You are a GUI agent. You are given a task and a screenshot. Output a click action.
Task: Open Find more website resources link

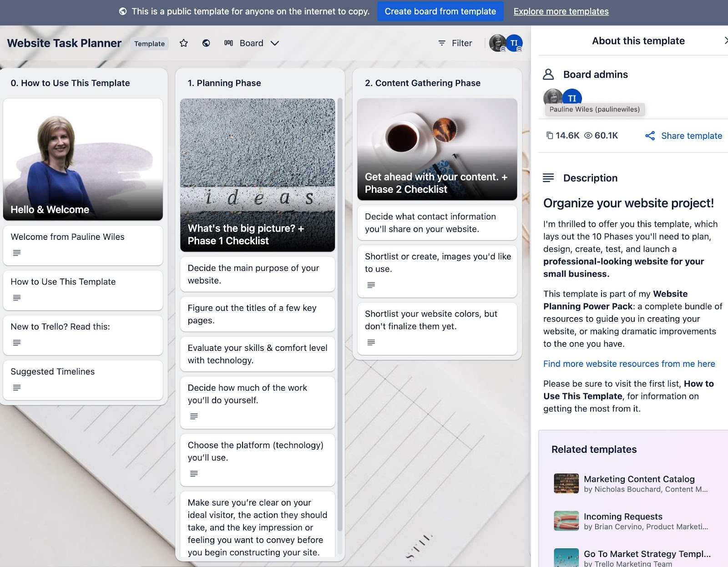[x=629, y=364]
